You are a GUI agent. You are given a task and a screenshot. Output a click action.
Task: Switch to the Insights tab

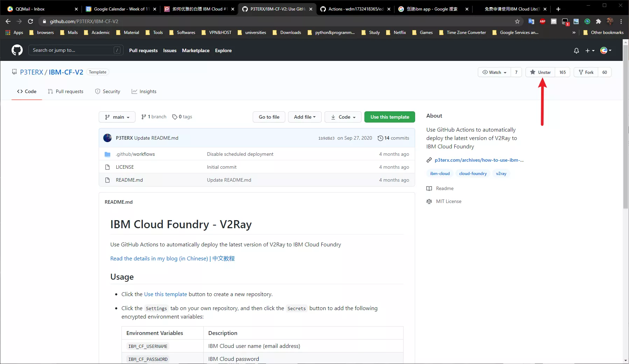pyautogui.click(x=144, y=91)
